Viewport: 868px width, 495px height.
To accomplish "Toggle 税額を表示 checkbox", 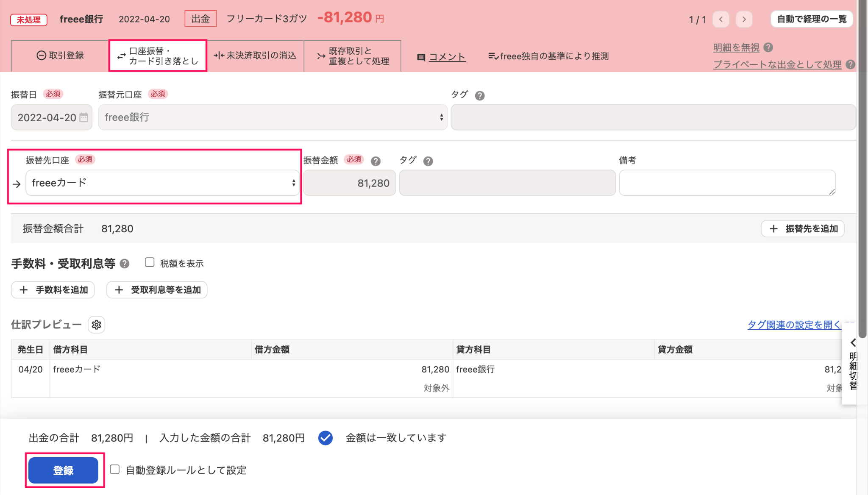I will tap(150, 262).
